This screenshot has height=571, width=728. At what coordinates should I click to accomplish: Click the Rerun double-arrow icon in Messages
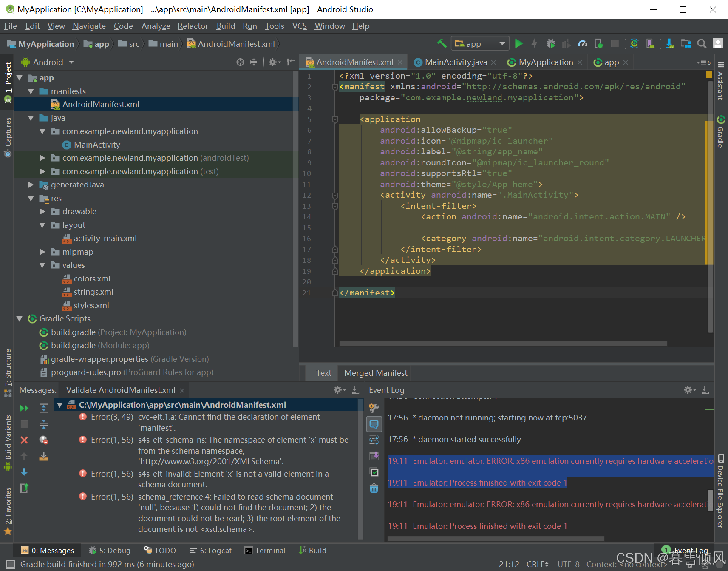point(24,408)
